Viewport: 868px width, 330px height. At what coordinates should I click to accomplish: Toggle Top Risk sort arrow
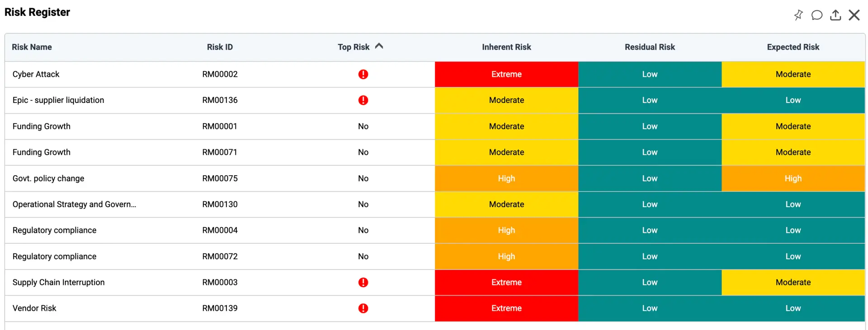click(x=379, y=46)
